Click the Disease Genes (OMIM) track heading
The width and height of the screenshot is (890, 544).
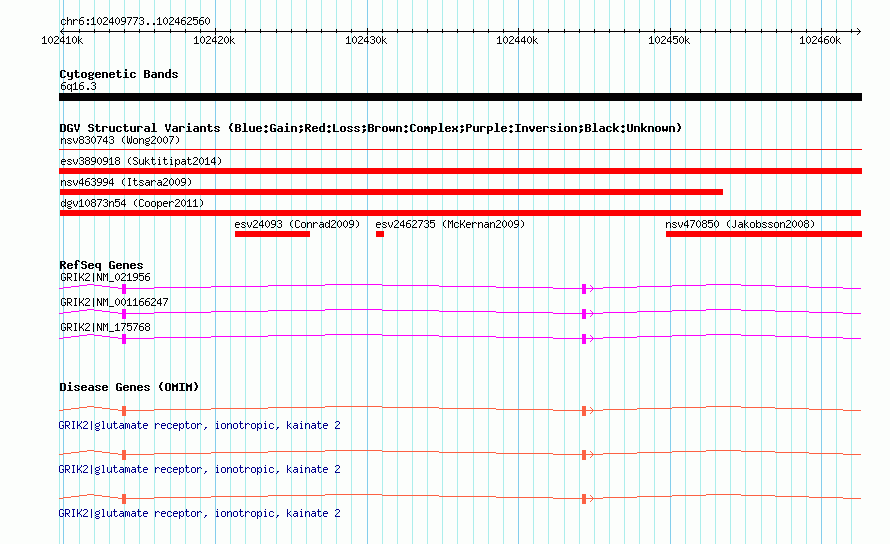(x=129, y=387)
